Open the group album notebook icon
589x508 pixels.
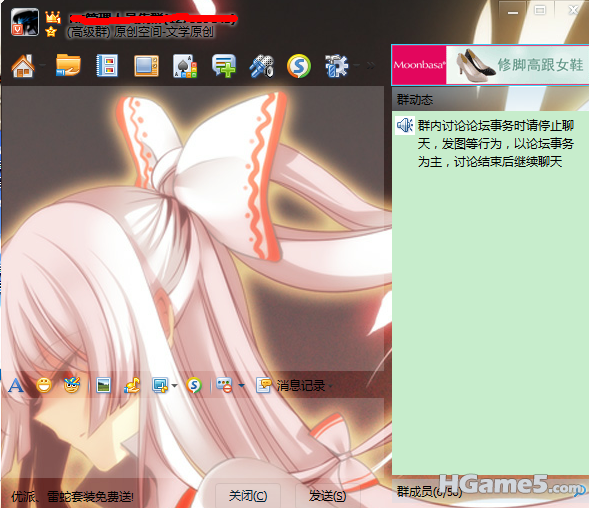(107, 66)
